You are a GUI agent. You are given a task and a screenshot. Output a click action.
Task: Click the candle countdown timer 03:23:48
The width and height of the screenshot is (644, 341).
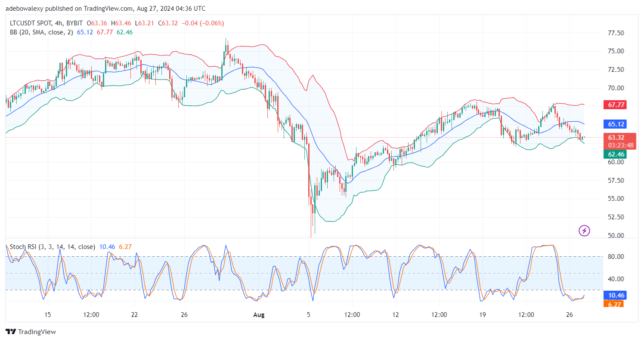[x=620, y=145]
